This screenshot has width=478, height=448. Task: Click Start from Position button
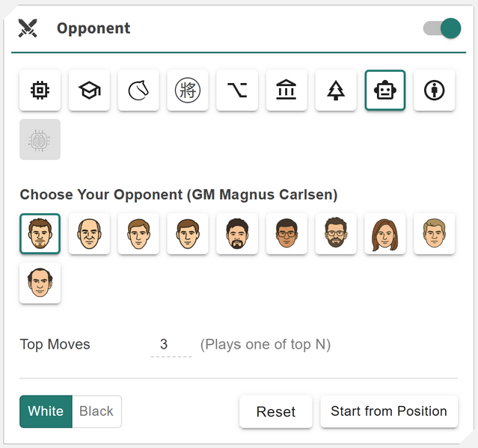389,411
